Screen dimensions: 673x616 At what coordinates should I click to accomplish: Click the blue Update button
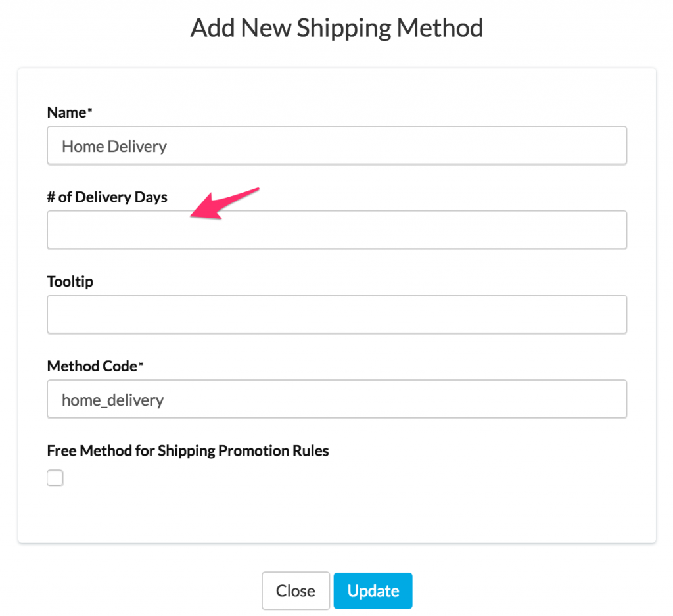(x=373, y=591)
